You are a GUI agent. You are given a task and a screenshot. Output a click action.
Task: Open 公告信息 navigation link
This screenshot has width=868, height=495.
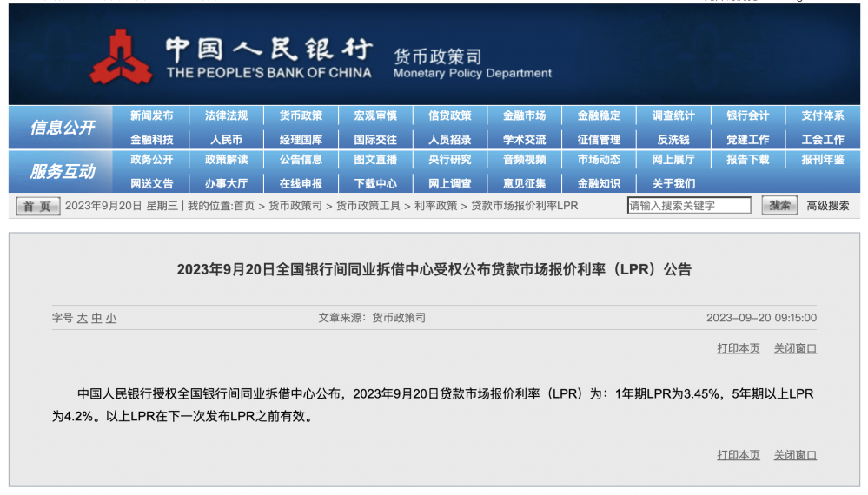pyautogui.click(x=301, y=159)
